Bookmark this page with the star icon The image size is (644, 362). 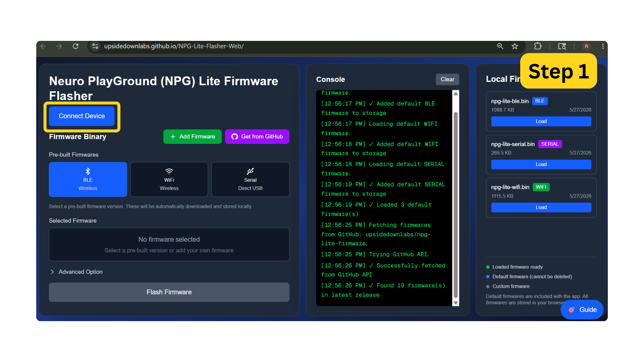[515, 46]
